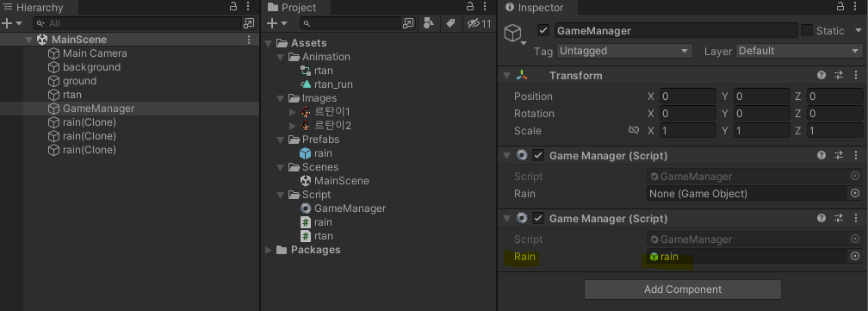The height and width of the screenshot is (311, 868).
Task: Enable the Static checkbox
Action: point(807,30)
